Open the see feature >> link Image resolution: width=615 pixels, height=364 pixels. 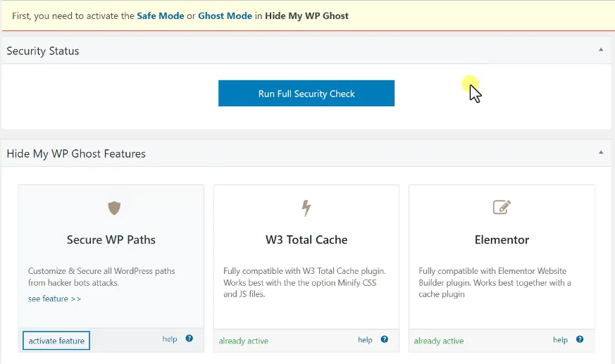coord(54,299)
